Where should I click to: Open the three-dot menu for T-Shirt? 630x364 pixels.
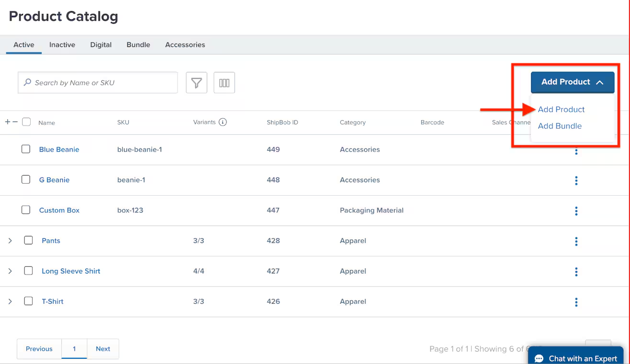point(576,302)
